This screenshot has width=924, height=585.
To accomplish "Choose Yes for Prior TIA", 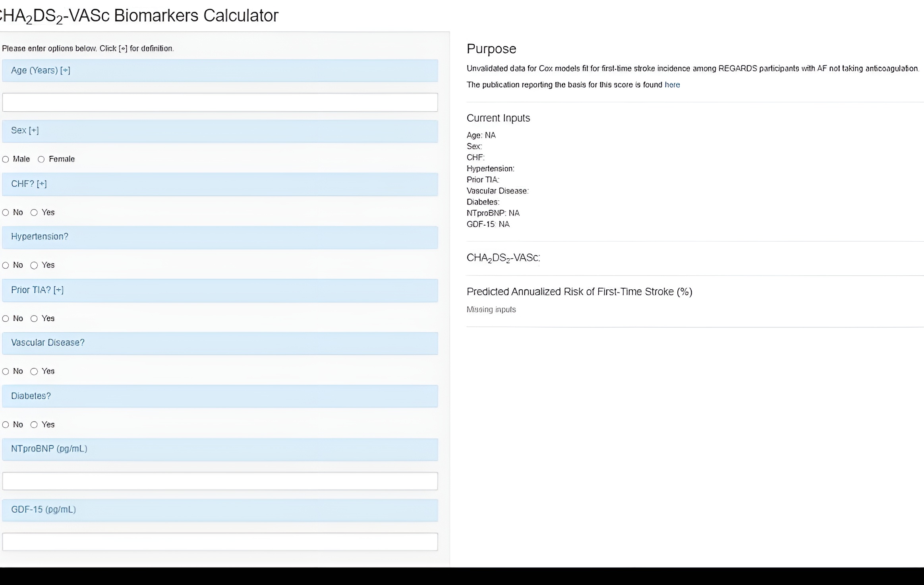I will 34,319.
